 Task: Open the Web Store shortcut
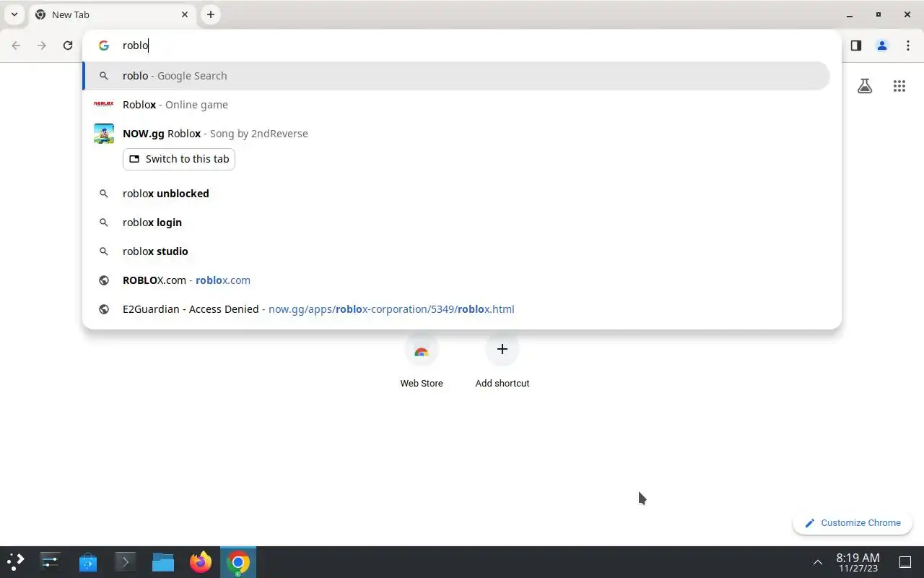coord(422,361)
